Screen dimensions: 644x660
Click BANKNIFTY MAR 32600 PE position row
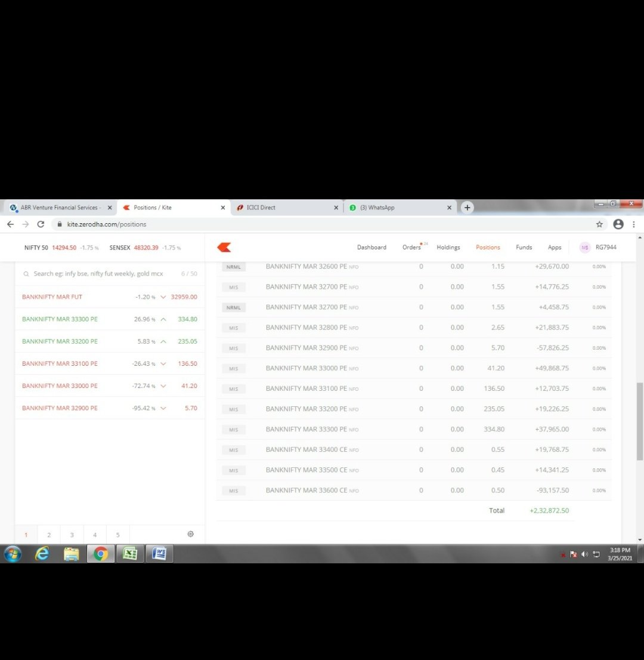click(414, 267)
